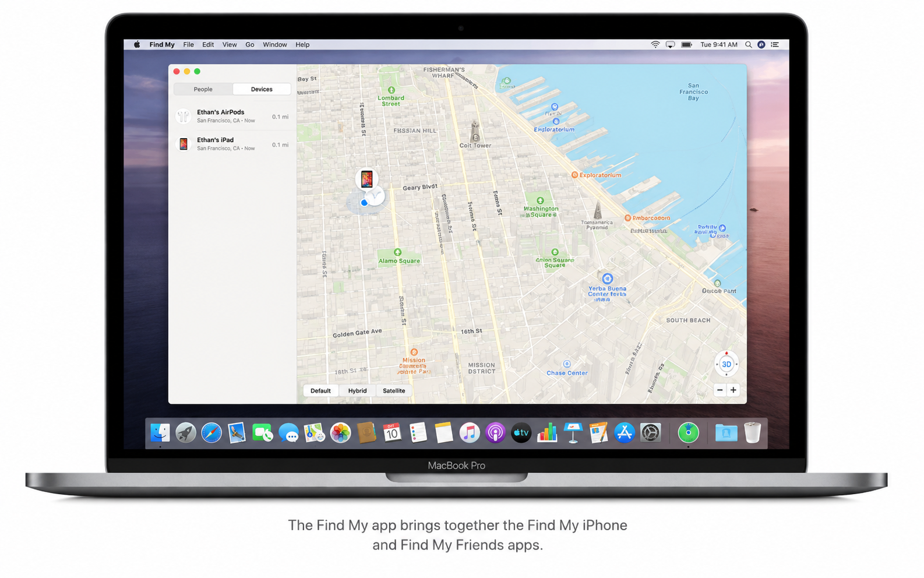Open Trash in the Dock
Viewport: 924px width, 578px height.
tap(752, 433)
